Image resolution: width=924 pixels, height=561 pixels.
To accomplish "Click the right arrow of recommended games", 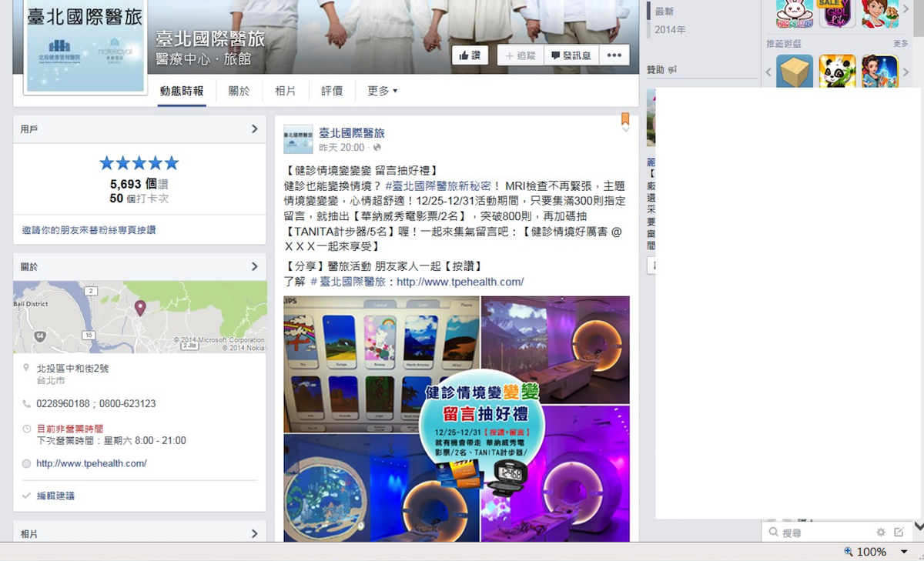I will (906, 72).
